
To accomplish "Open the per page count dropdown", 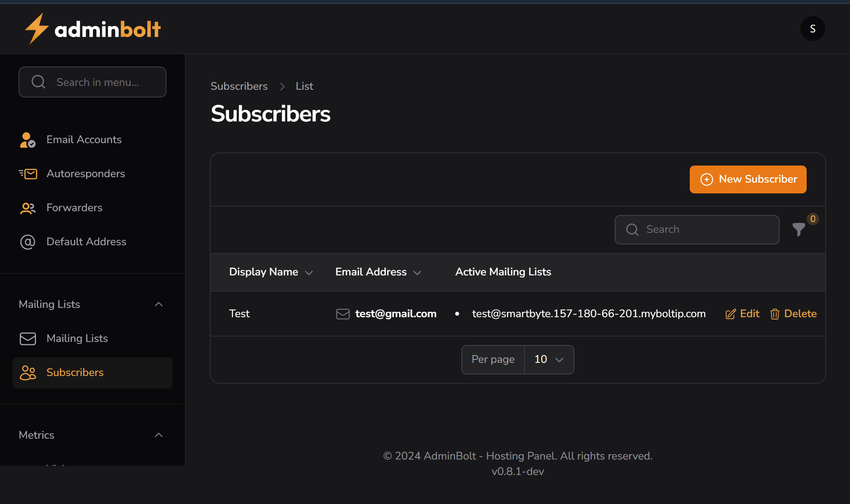I will [549, 359].
